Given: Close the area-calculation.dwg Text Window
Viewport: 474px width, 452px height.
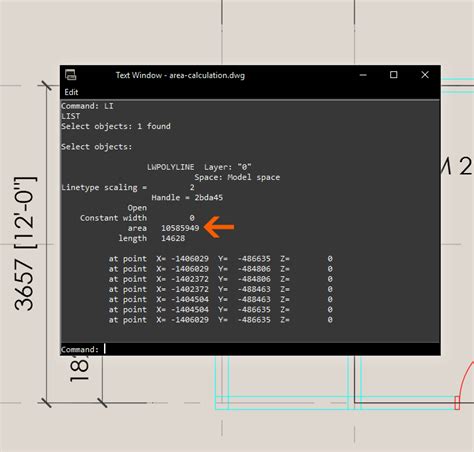Looking at the screenshot, I should (x=425, y=75).
